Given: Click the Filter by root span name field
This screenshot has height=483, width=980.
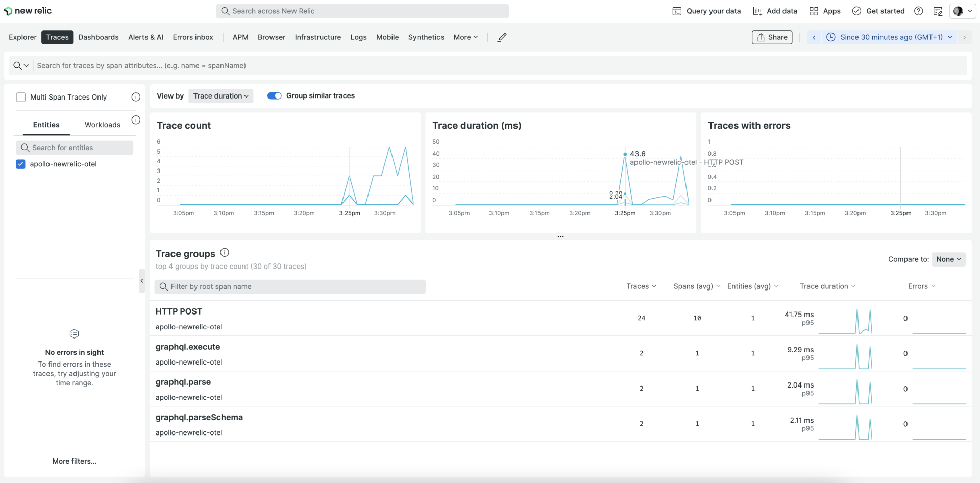Looking at the screenshot, I should (x=290, y=286).
